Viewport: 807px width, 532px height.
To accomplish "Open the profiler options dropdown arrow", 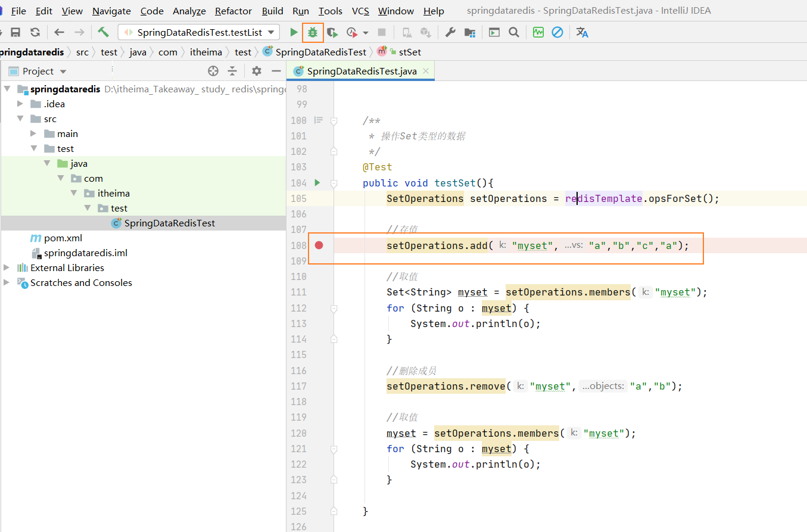I will pyautogui.click(x=366, y=33).
